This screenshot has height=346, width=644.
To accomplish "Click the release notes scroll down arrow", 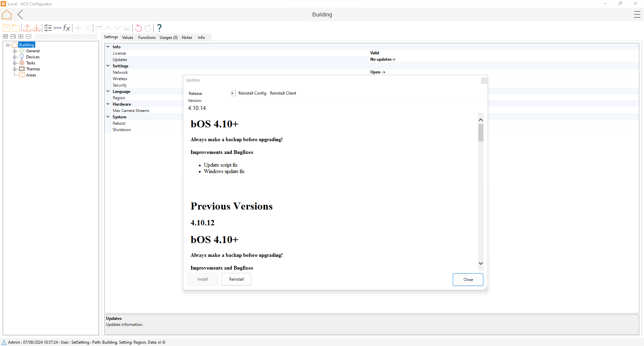I will (x=481, y=263).
